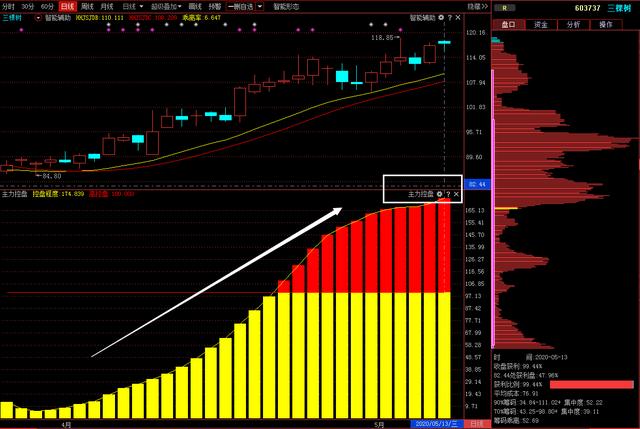640x429 pixels.
Task: Click the 三棵树 stock name in side header
Action: (619, 8)
